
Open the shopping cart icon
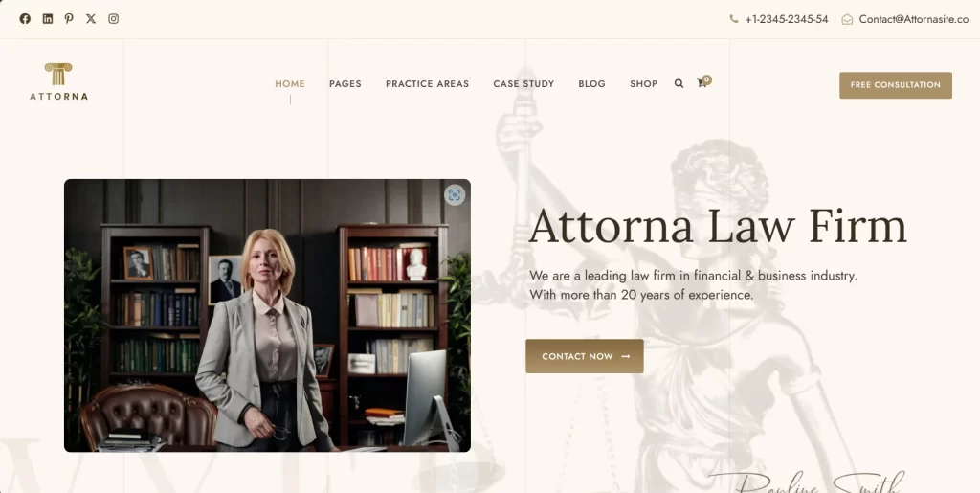tap(702, 82)
